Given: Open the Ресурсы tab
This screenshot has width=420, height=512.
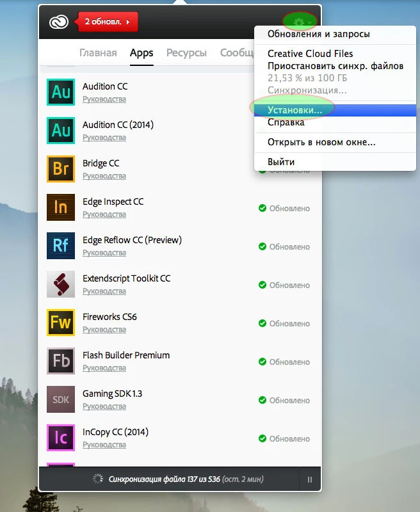Looking at the screenshot, I should click(186, 53).
